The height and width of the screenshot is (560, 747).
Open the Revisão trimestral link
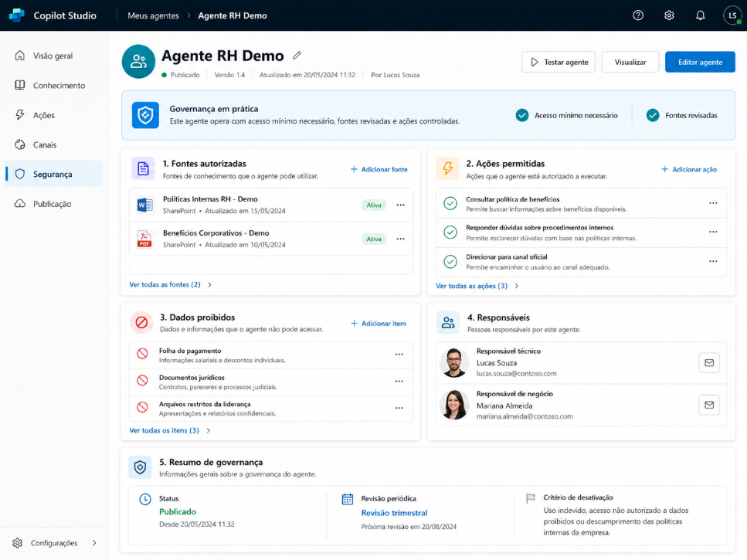(x=394, y=513)
